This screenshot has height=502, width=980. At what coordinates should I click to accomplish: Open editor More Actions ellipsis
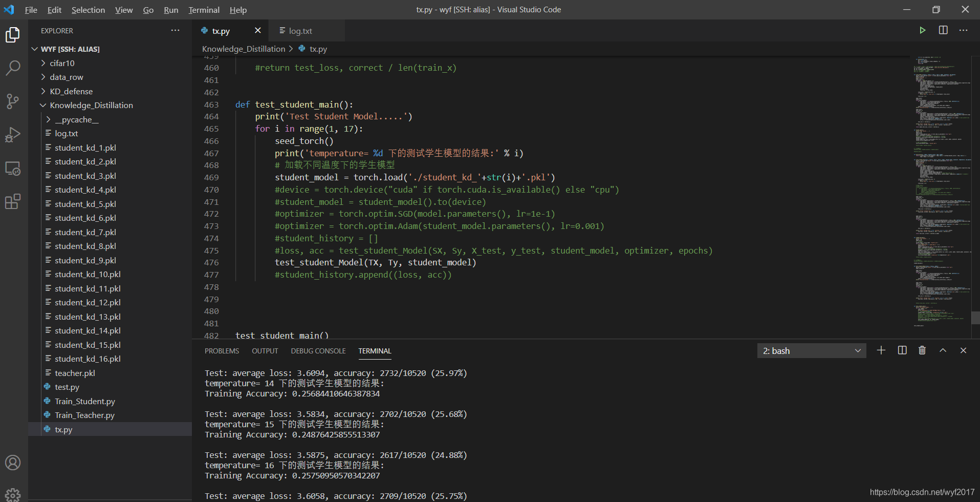[x=964, y=30]
